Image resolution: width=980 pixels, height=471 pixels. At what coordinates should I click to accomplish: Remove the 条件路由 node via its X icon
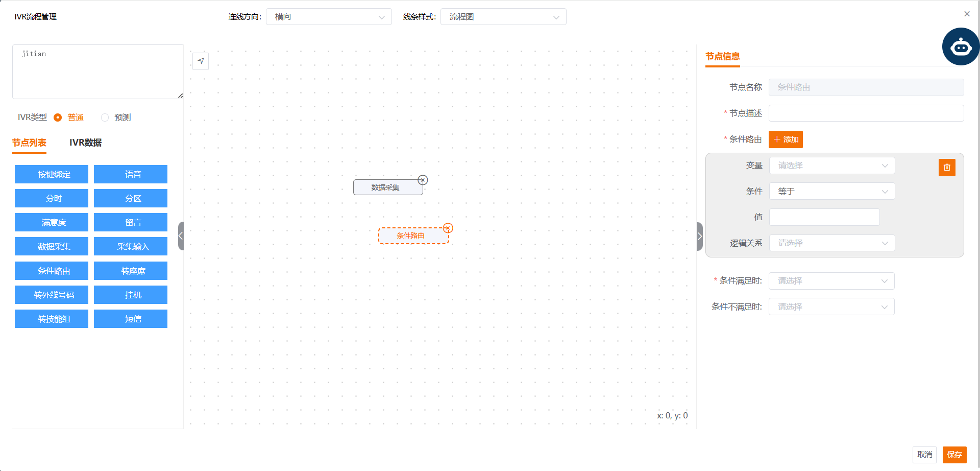pos(448,228)
